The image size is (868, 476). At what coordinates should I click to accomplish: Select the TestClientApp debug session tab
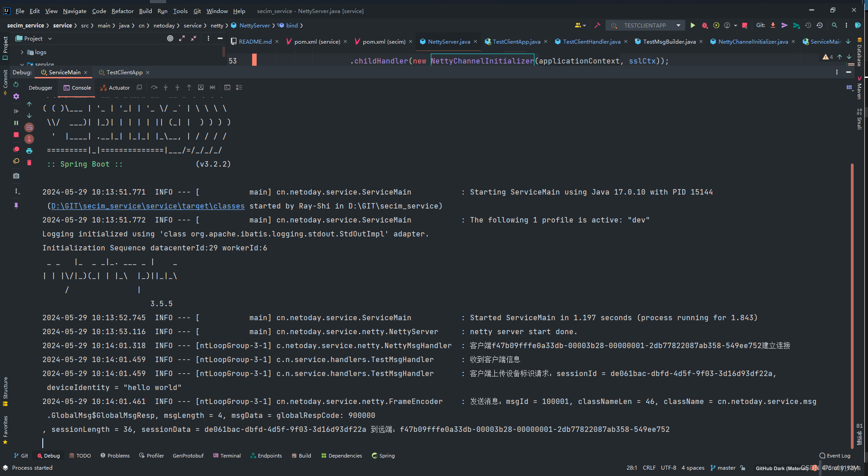point(124,72)
